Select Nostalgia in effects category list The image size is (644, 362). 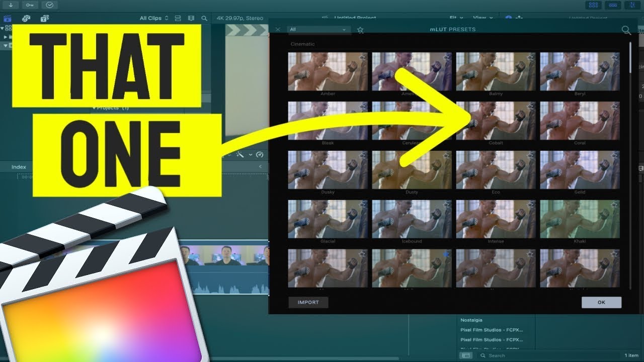pos(471,320)
